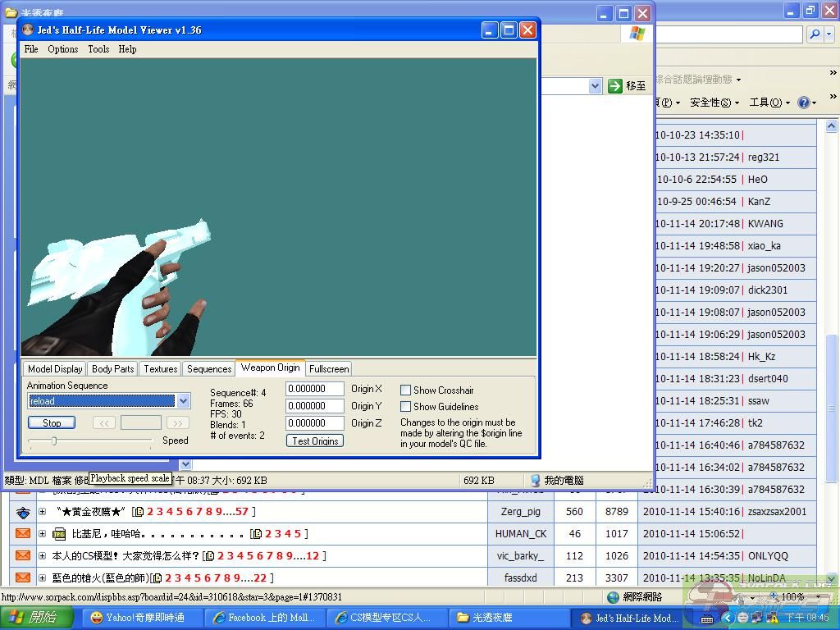Open the Help menu in Model Viewer
Viewport: 840px width, 630px height.
(127, 49)
